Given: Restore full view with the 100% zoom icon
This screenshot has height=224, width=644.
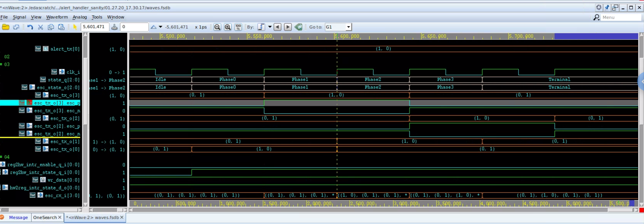Looking at the screenshot, I should (238, 27).
